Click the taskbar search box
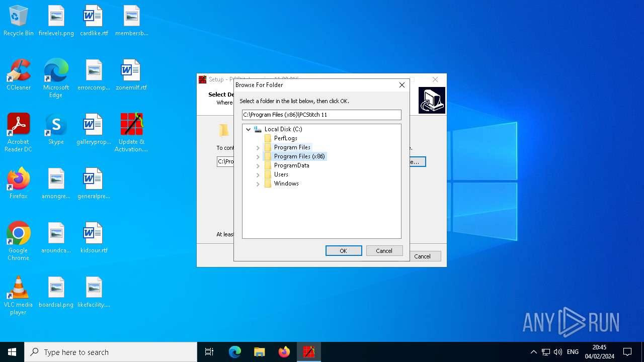This screenshot has height=362, width=644. [111, 352]
